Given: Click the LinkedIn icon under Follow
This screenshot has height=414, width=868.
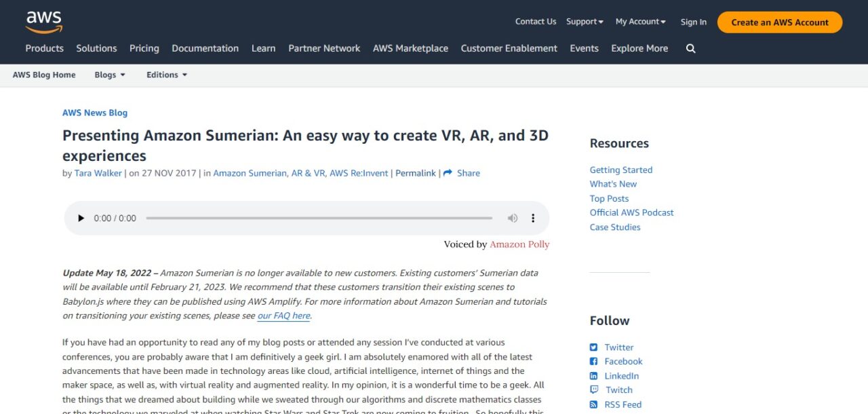Looking at the screenshot, I should [x=593, y=376].
